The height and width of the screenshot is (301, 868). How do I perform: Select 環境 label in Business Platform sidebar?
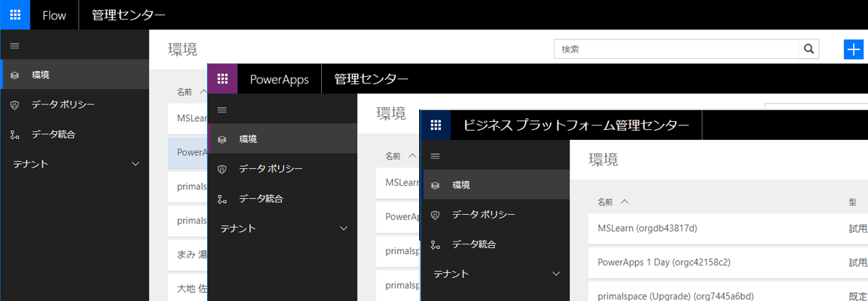pyautogui.click(x=461, y=186)
